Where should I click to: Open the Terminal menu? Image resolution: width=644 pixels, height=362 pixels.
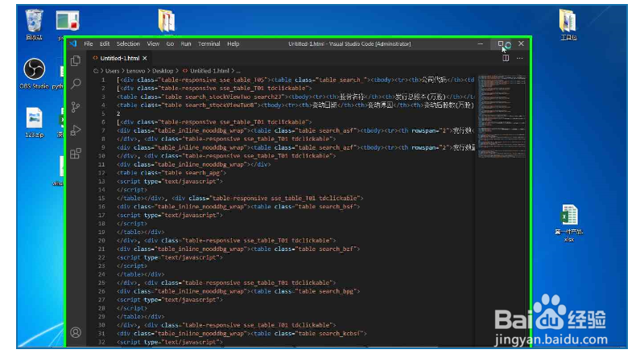coord(208,43)
